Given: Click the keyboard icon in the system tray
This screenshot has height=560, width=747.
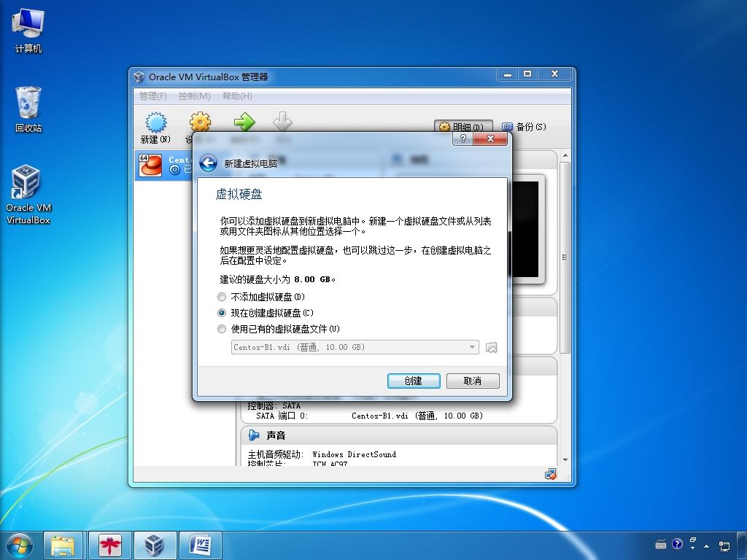Looking at the screenshot, I should tap(661, 544).
